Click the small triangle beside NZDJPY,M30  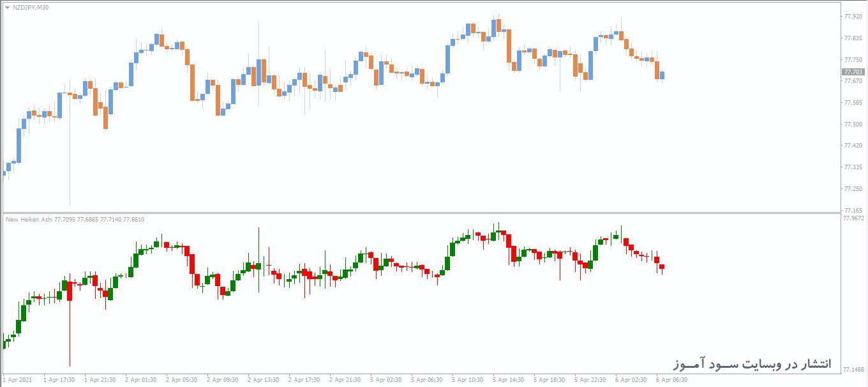pos(7,8)
